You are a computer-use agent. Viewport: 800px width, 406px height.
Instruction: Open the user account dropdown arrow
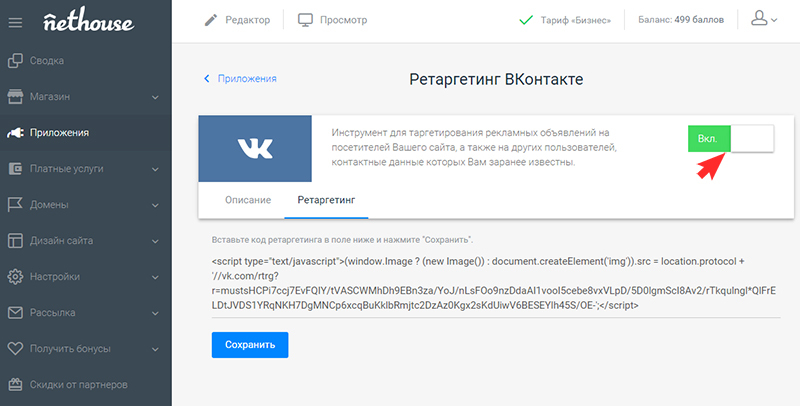pyautogui.click(x=774, y=20)
